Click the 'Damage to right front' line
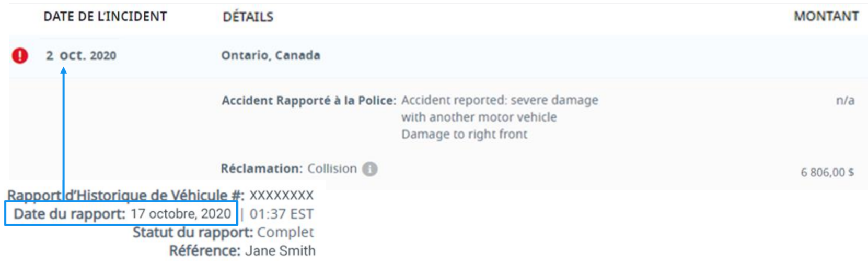Viewport: 868px width, 265px height. 464,135
